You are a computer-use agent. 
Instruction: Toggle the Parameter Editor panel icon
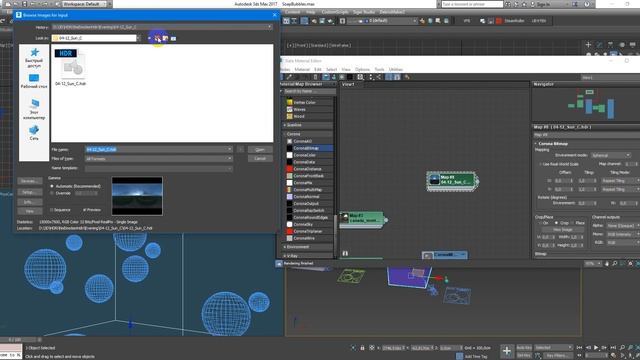pyautogui.click(x=397, y=77)
